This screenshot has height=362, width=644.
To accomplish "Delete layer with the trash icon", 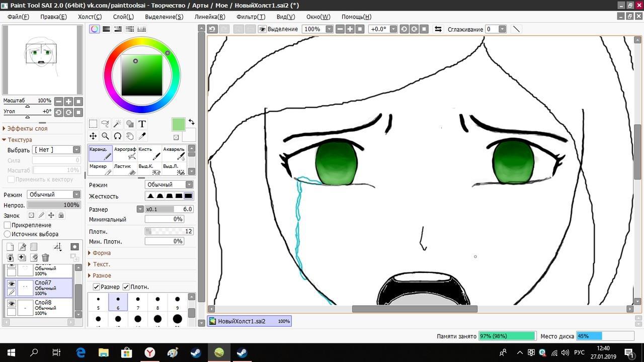I will coord(45,257).
